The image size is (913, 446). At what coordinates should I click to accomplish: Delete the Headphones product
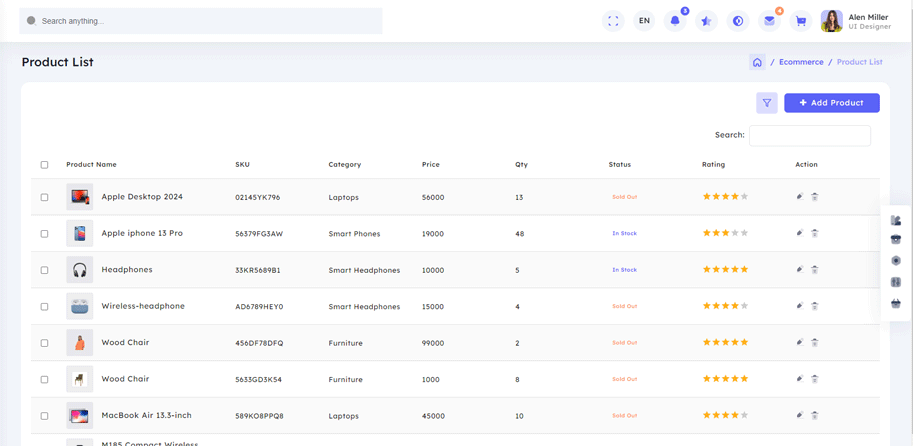(815, 270)
